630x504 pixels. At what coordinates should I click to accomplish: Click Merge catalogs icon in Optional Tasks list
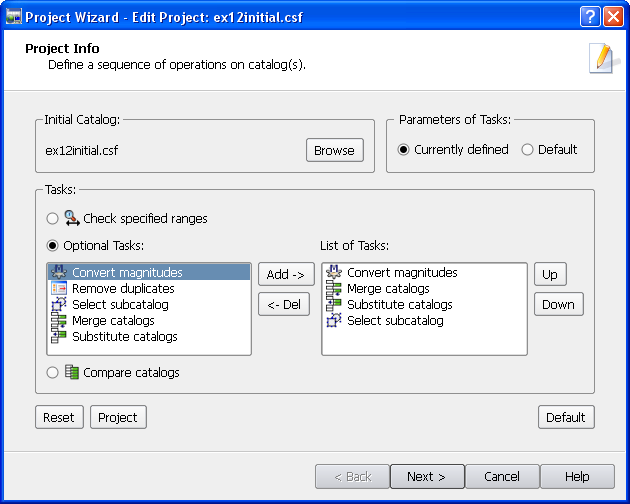pos(59,320)
